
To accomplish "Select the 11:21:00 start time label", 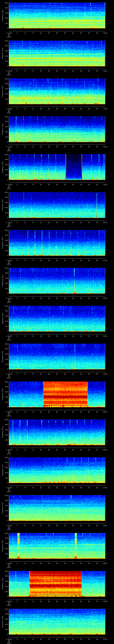I will [9, 298].
